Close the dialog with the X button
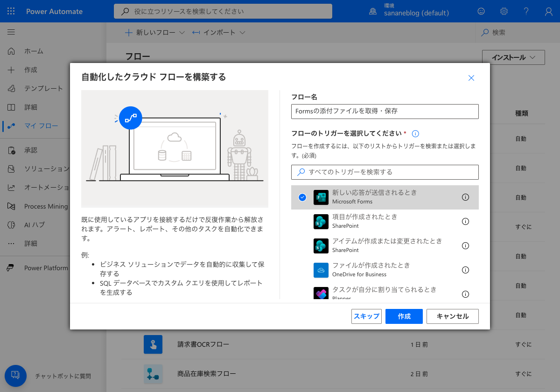The image size is (560, 392). [x=471, y=78]
